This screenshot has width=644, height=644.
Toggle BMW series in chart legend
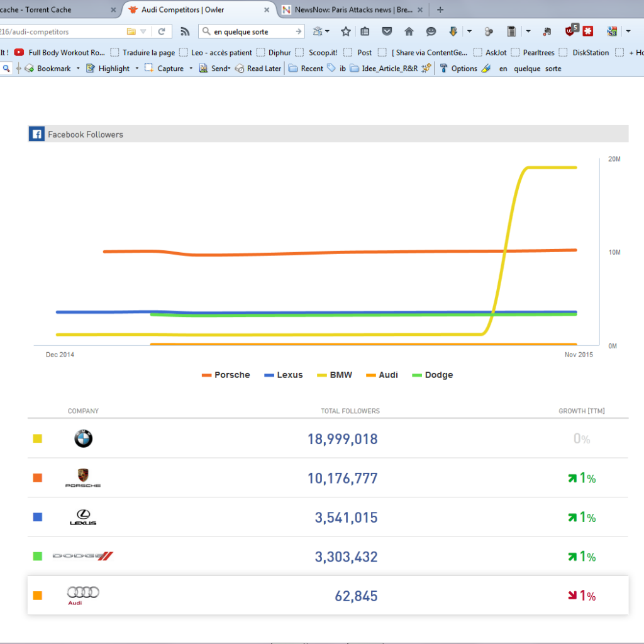(x=335, y=375)
